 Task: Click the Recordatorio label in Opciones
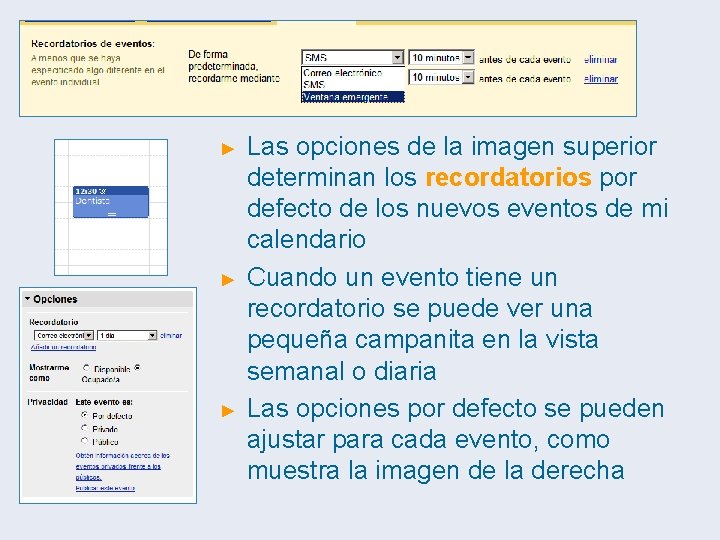tap(54, 322)
